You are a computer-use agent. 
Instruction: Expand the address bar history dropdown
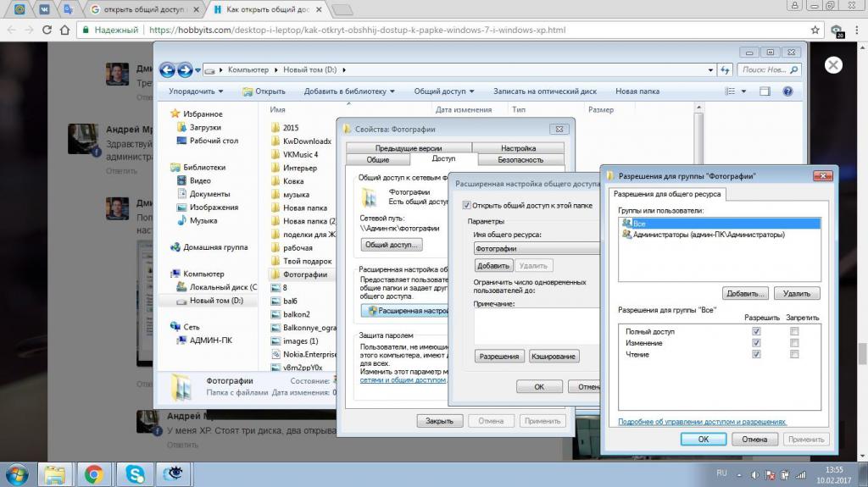[x=710, y=70]
